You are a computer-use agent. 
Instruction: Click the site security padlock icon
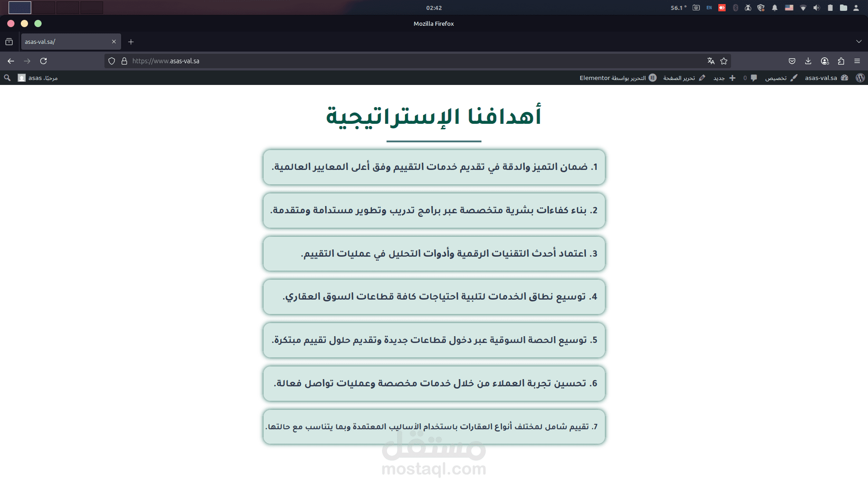tap(124, 61)
